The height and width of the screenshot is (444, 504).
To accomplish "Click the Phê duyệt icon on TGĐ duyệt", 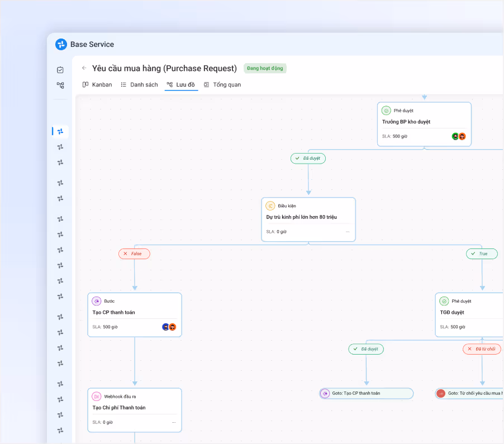I will point(444,301).
